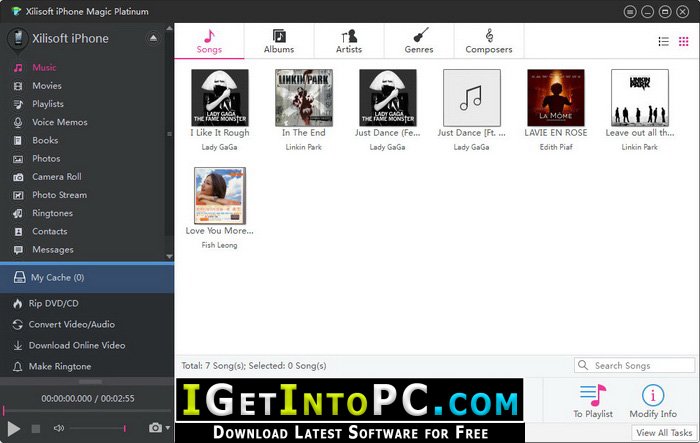Select the In The End album cover
This screenshot has height=443, width=700.
click(x=304, y=98)
